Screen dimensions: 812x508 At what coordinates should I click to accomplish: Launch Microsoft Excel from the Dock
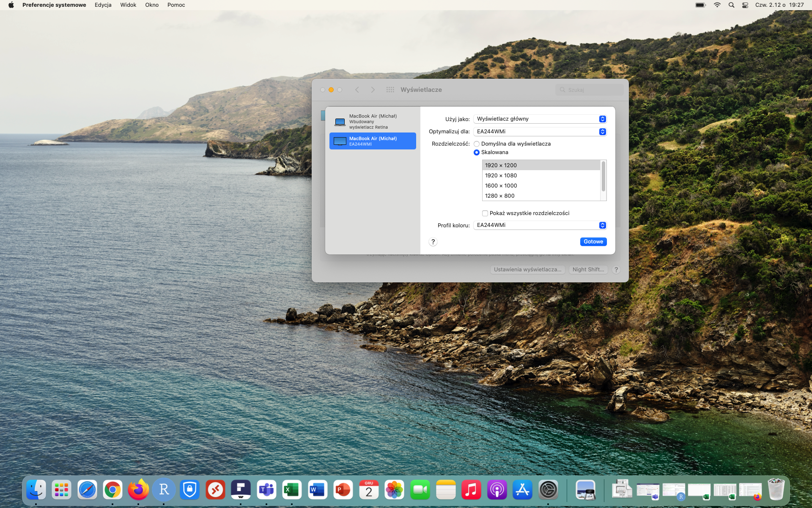point(292,490)
